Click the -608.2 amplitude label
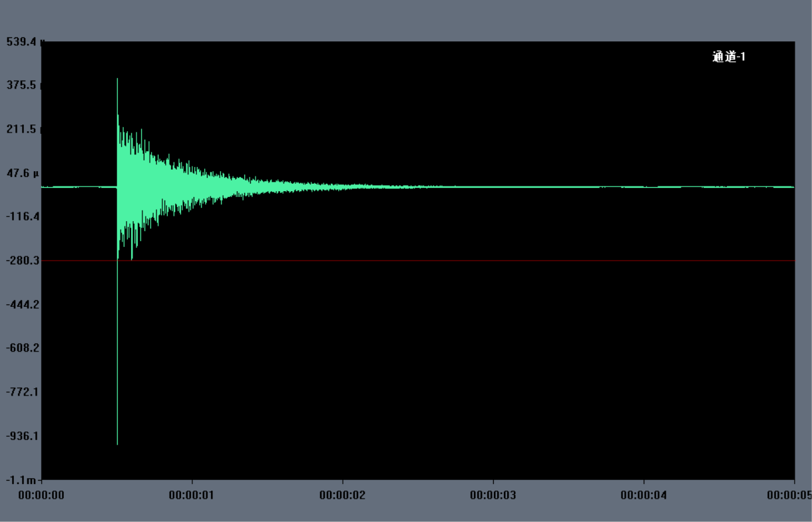The width and height of the screenshot is (812, 522). 23,348
